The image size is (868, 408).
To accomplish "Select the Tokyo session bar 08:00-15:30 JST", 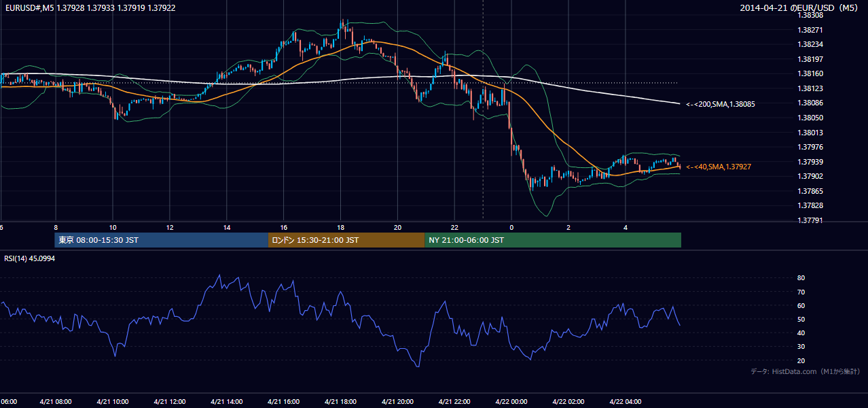I will pos(162,240).
